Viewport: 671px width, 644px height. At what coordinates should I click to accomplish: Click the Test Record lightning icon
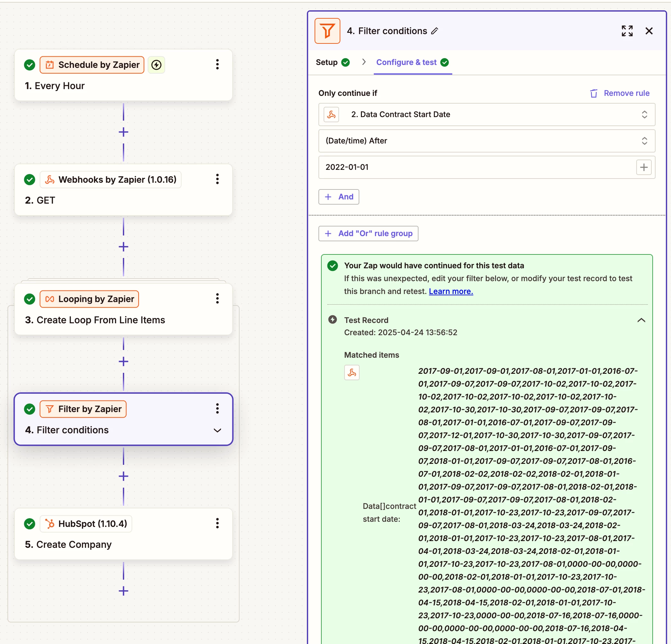pyautogui.click(x=332, y=319)
